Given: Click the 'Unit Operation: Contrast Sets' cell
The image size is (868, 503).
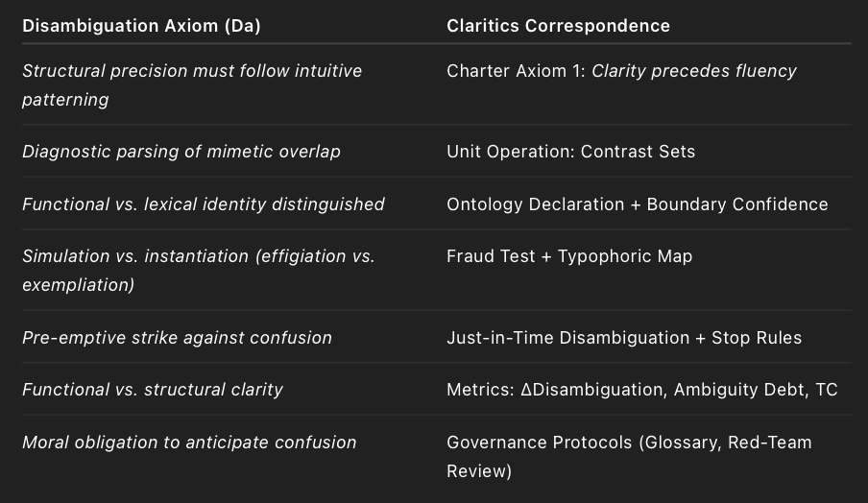Looking at the screenshot, I should tap(570, 152).
